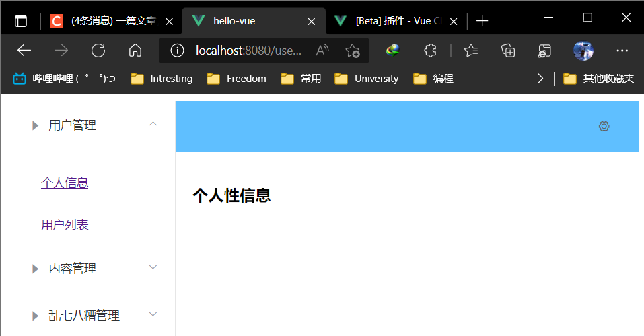Open the 常用 bookmarks folder

point(301,79)
